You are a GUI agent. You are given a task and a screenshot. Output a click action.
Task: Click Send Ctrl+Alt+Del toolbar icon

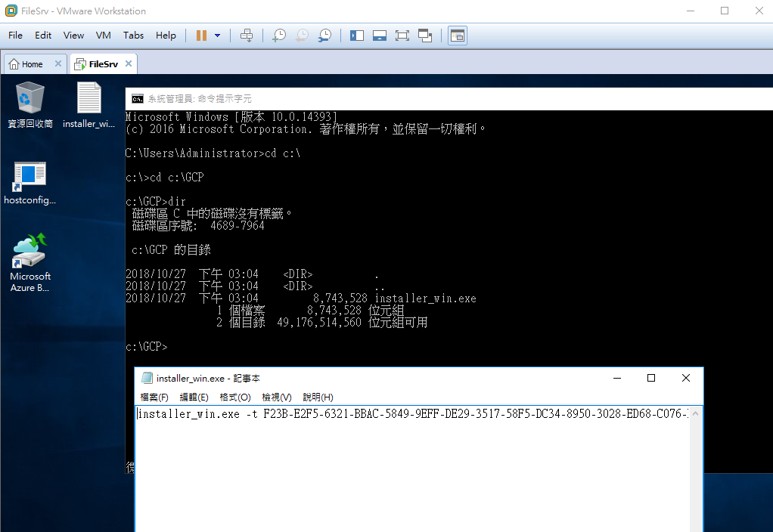[x=247, y=36]
